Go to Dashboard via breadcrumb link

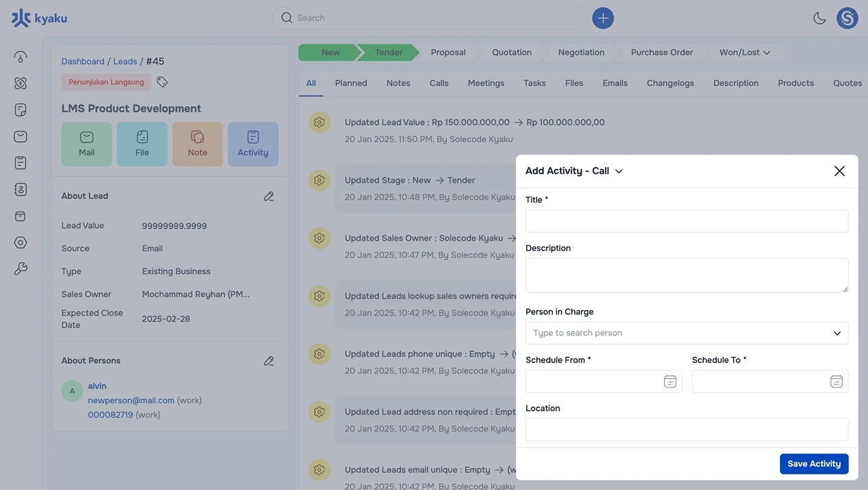point(83,61)
